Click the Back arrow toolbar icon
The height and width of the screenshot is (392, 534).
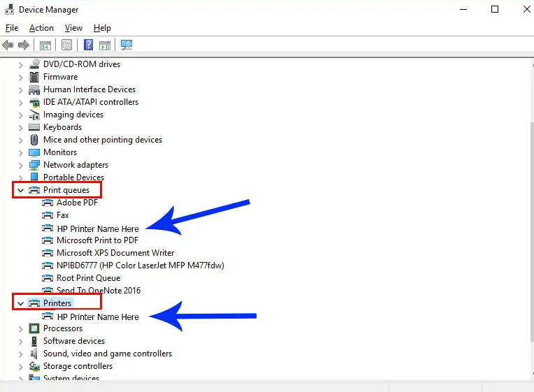point(8,45)
